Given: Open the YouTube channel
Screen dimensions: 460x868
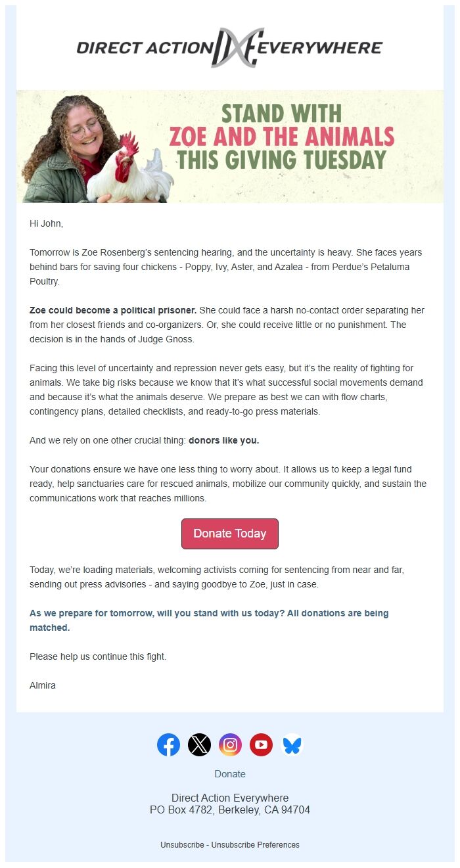Looking at the screenshot, I should (x=261, y=744).
